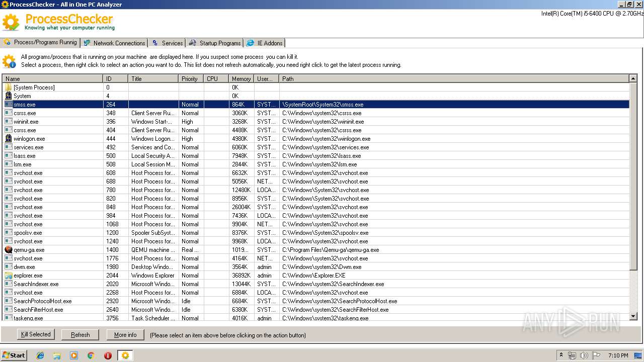The image size is (644, 362).
Task: Launch Chrome from the taskbar
Action: [91, 355]
